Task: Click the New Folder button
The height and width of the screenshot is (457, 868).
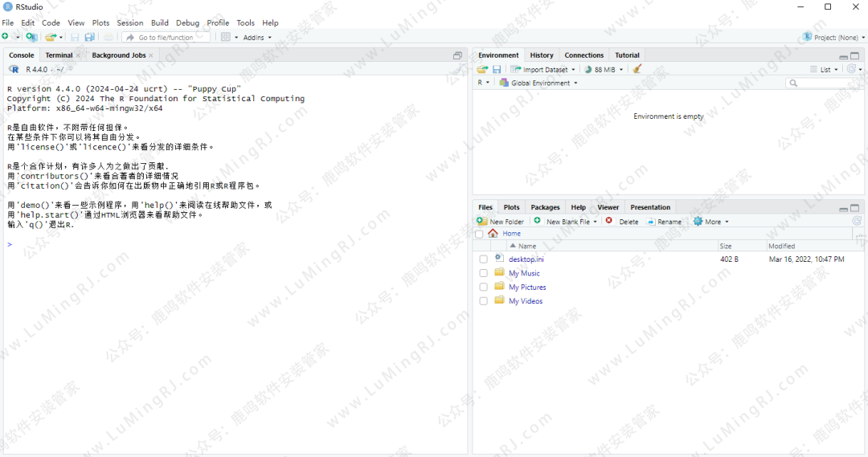Action: tap(501, 222)
